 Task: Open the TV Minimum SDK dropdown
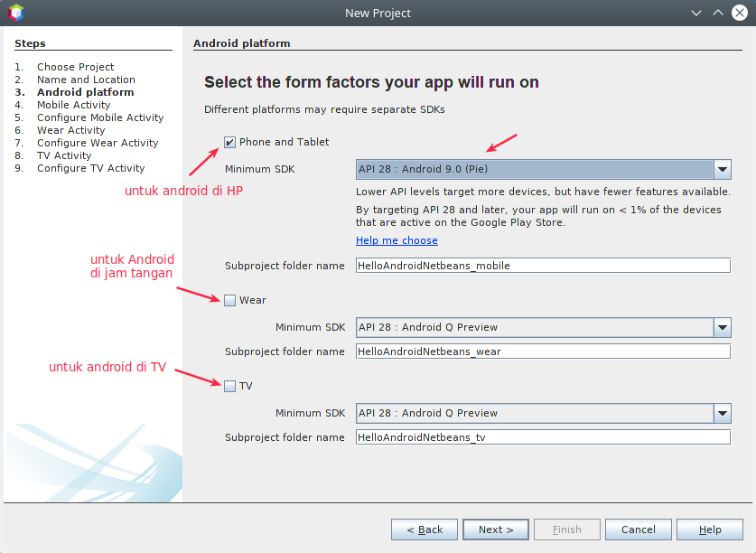pos(721,413)
